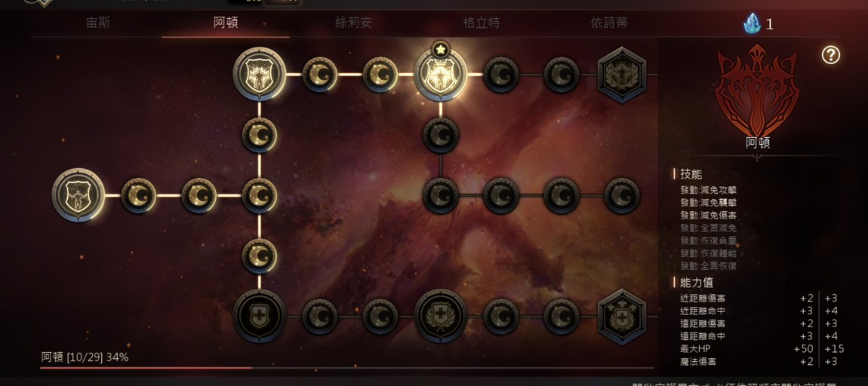Click the large red 阿頓 emblem
Screen dimensions: 868x386
coord(757,90)
